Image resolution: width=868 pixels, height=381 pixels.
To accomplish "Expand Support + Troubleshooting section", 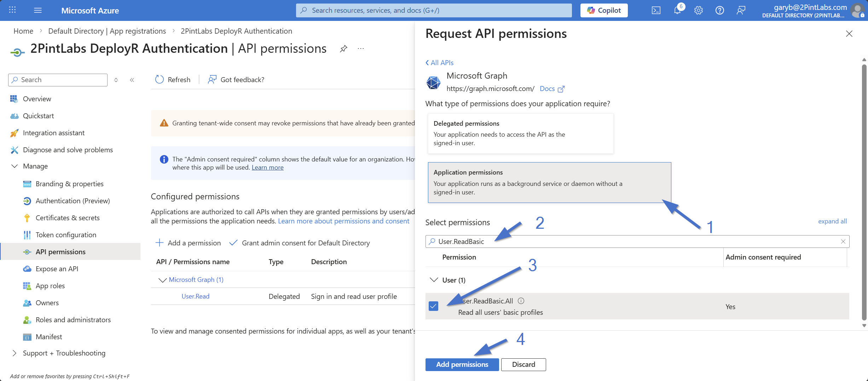I will pos(15,353).
